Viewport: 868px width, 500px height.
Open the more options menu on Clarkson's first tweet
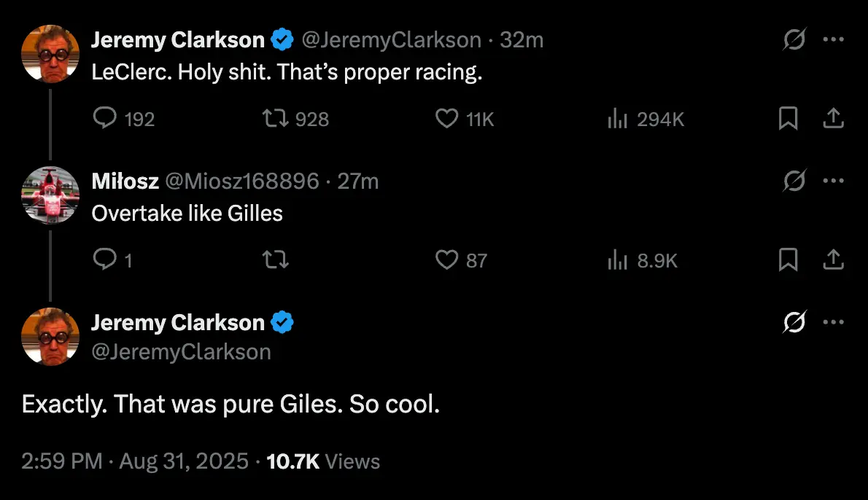834,40
